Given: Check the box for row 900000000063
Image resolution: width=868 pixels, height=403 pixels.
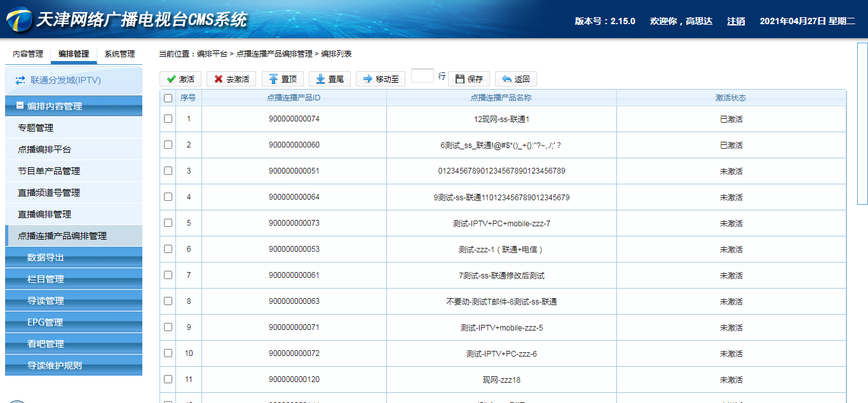Looking at the screenshot, I should pos(168,301).
